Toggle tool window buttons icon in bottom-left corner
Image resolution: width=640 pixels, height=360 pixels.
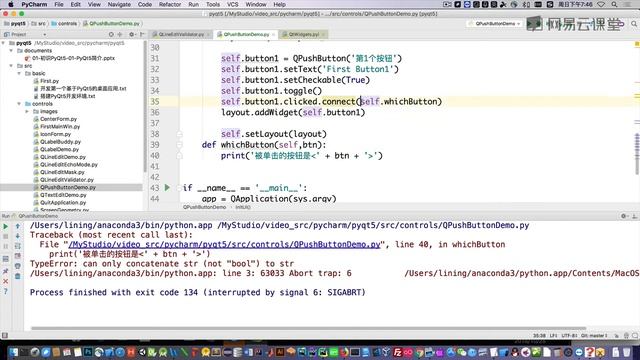point(5,336)
